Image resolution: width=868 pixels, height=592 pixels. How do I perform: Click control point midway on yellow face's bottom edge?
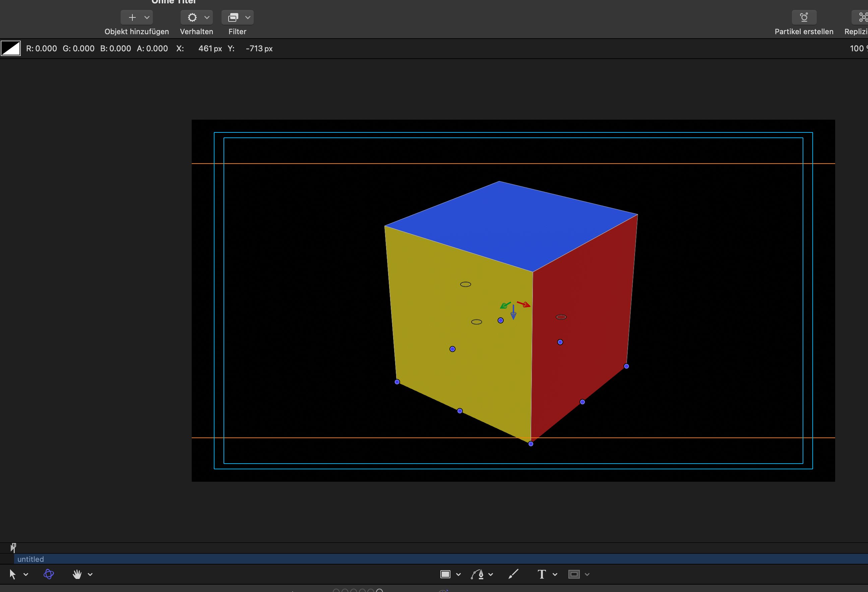(460, 411)
